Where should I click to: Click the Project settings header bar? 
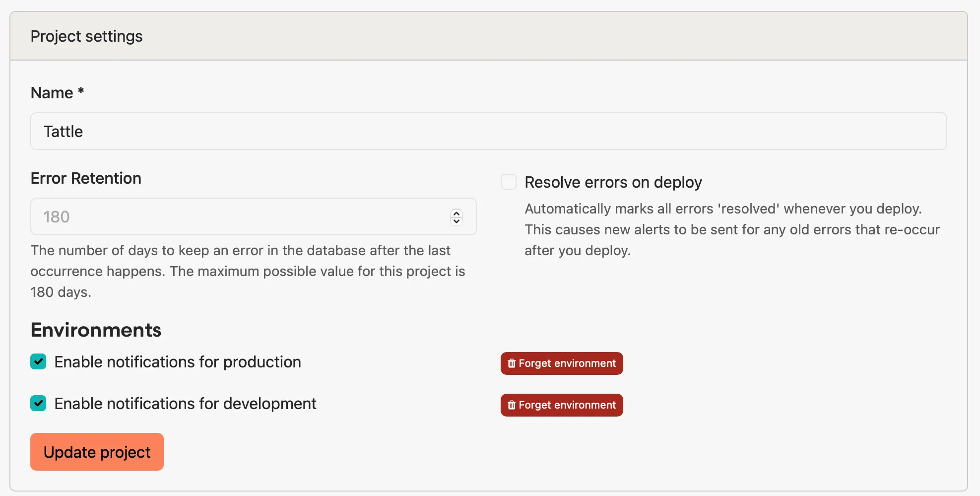[86, 35]
